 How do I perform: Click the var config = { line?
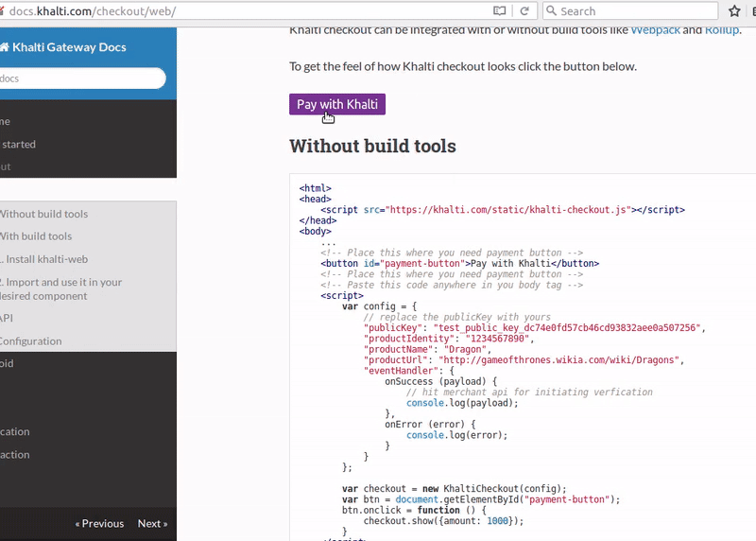point(380,306)
